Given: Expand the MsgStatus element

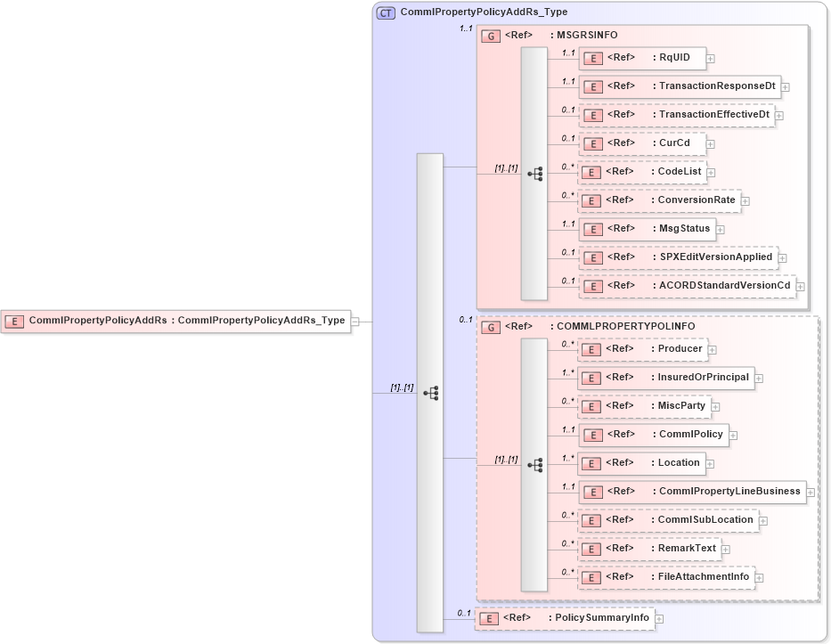Looking at the screenshot, I should [720, 229].
